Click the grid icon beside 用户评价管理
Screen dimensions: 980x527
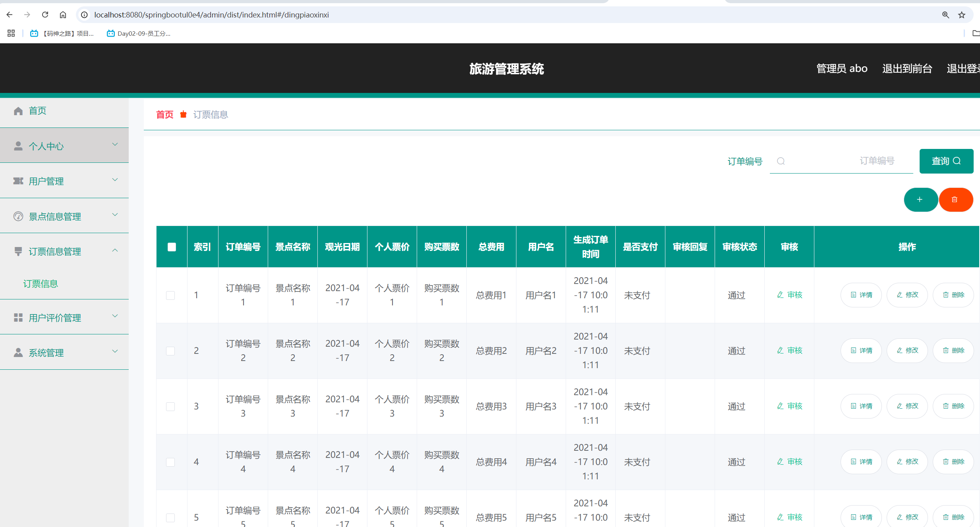(18, 317)
